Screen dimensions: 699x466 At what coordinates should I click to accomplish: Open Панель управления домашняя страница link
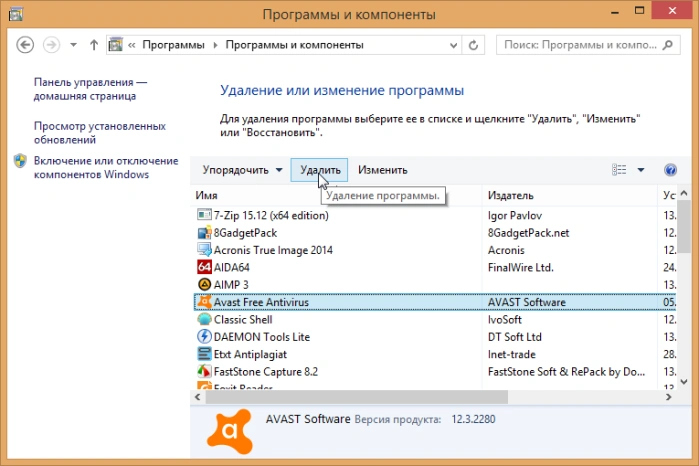pyautogui.click(x=90, y=89)
